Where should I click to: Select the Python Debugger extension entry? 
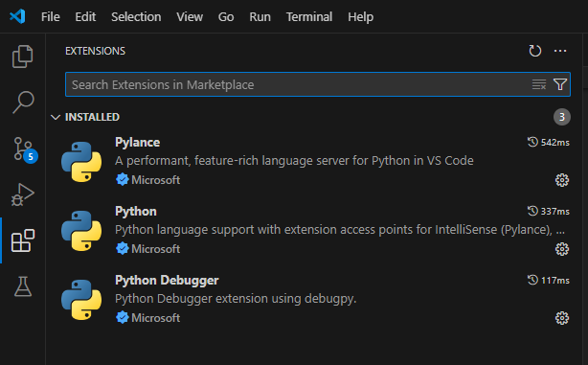coord(314,300)
